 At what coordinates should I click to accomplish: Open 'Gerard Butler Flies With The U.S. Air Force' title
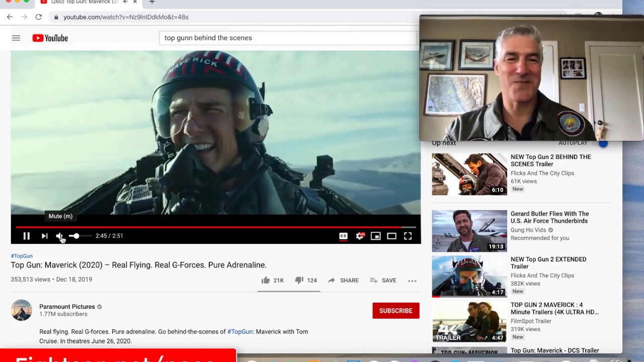click(549, 217)
